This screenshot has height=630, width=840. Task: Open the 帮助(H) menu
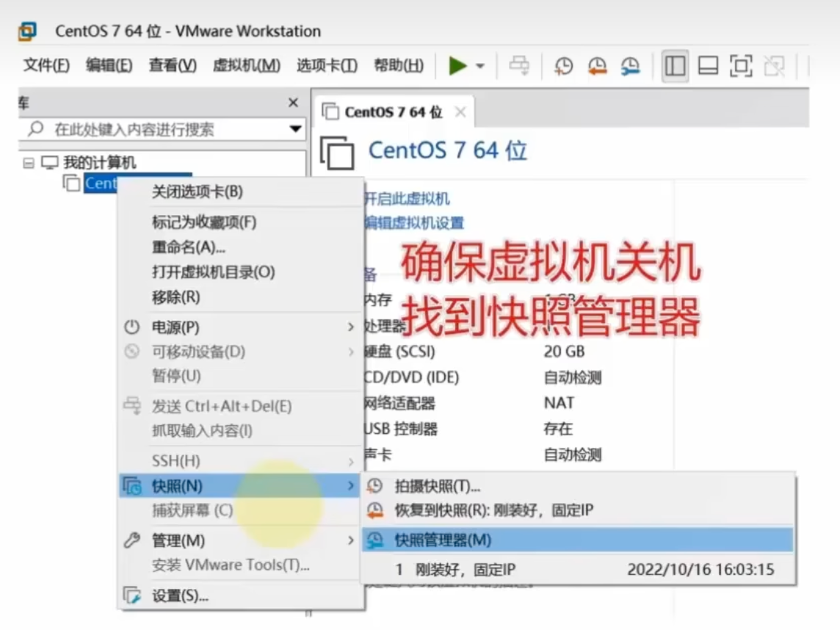pyautogui.click(x=399, y=65)
